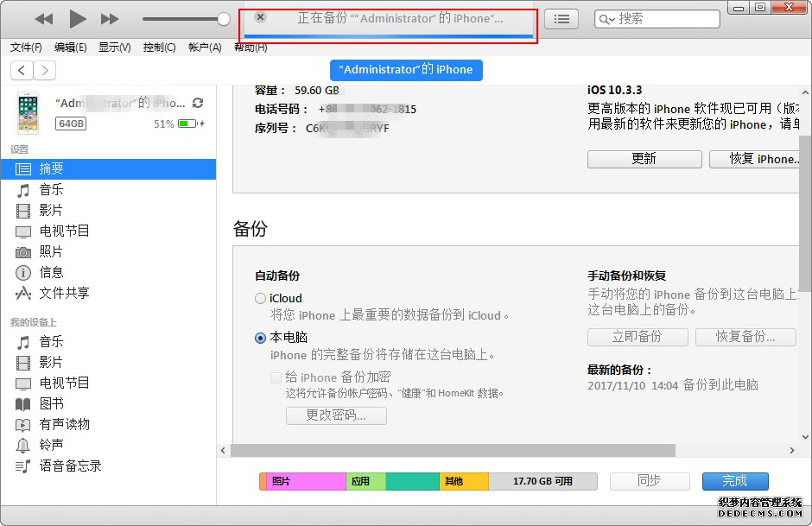Open the 显示(V) menu

click(114, 48)
